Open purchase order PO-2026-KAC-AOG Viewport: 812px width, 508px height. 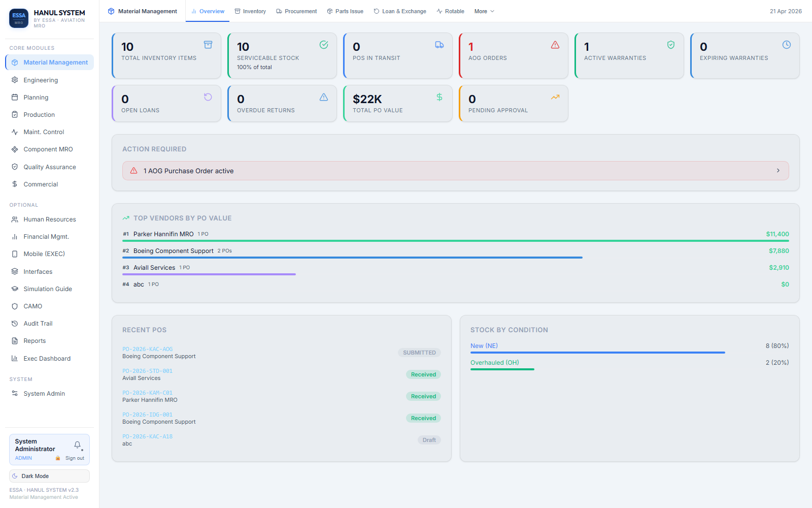147,349
